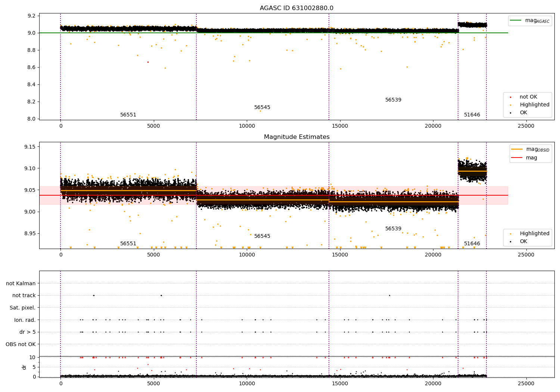560x392 pixels.
Task: Click the 9.2 tick on top y-axis
Action: tap(32, 16)
